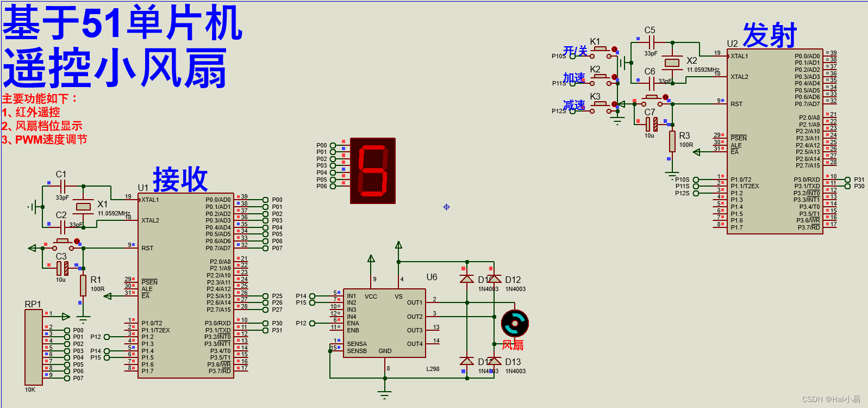Select the U2 transmitter microcontroller chip
868x408 pixels.
775,141
